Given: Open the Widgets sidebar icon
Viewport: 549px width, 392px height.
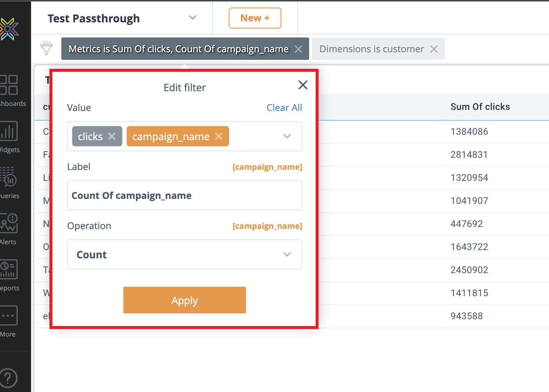Looking at the screenshot, I should 9,131.
